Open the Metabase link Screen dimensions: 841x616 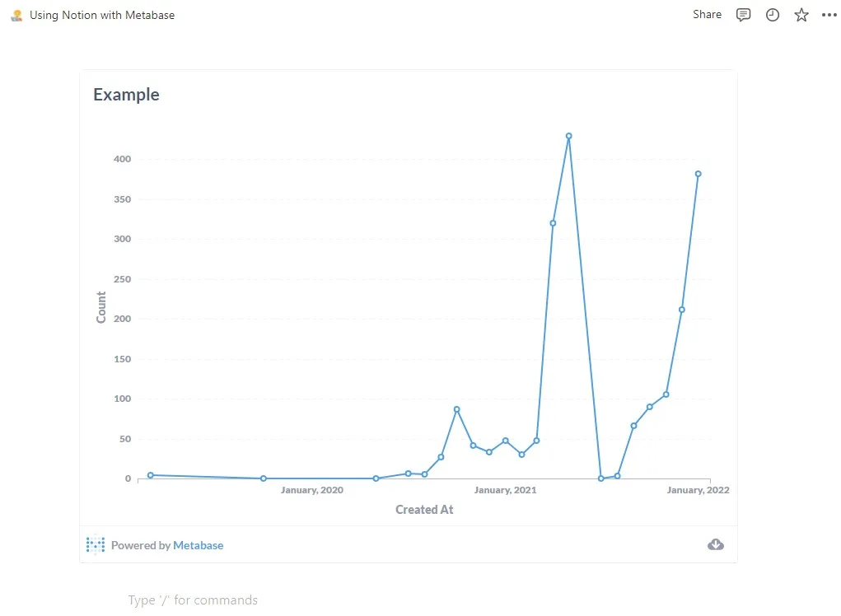coord(198,545)
